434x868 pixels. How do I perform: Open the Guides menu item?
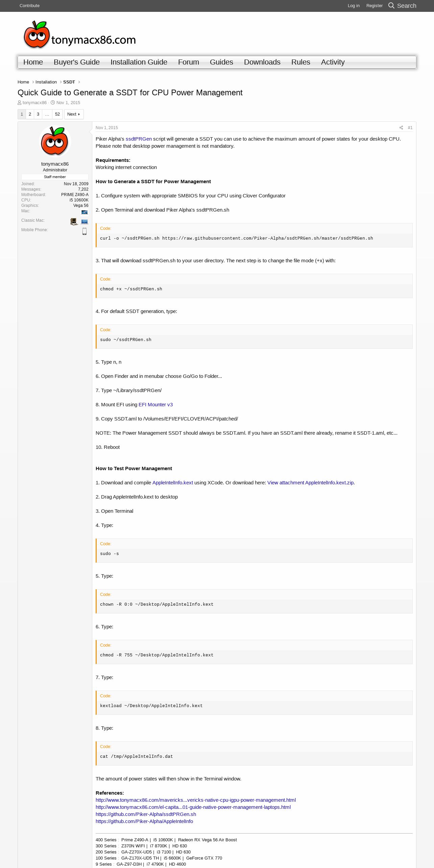221,62
